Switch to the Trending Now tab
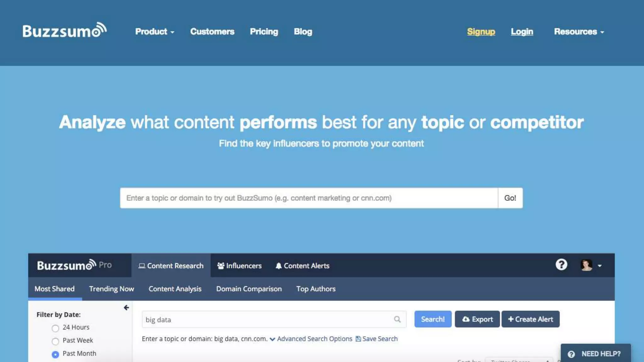 (x=111, y=289)
